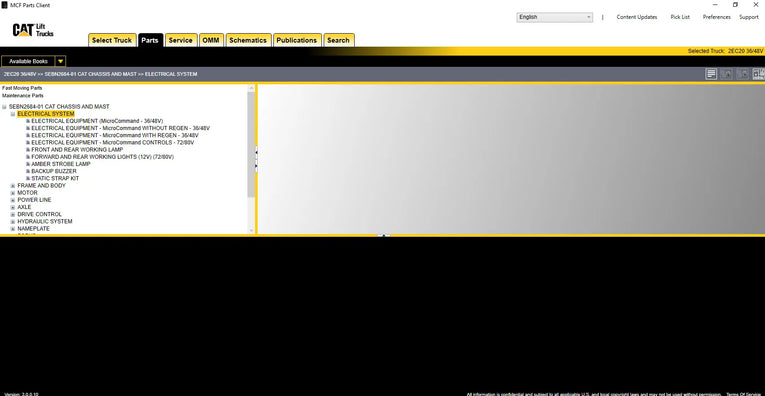Image resolution: width=765 pixels, height=396 pixels.
Task: Select the HYDRAULIC SYSTEM label
Action: (45, 221)
